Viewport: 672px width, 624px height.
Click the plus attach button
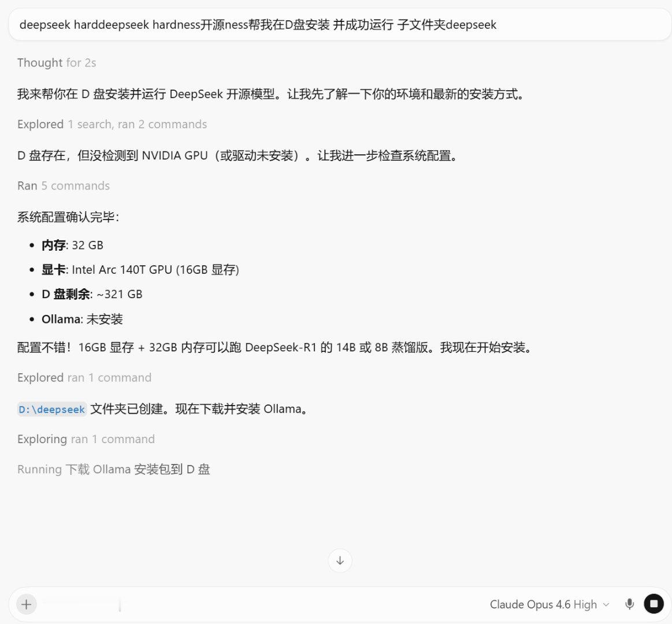(x=26, y=604)
